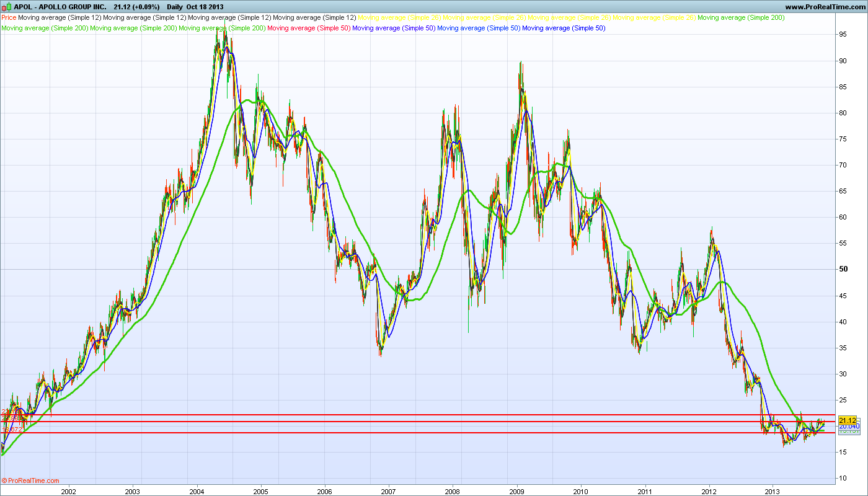Click the 10 price axis label
Image resolution: width=868 pixels, height=496 pixels.
[843, 477]
